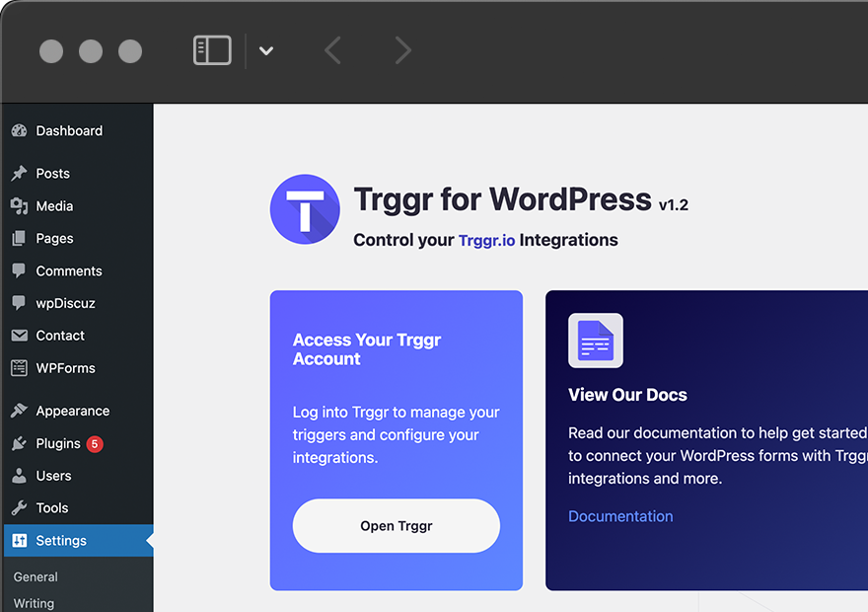868x612 pixels.
Task: Go to the Media menu item
Action: click(77, 206)
